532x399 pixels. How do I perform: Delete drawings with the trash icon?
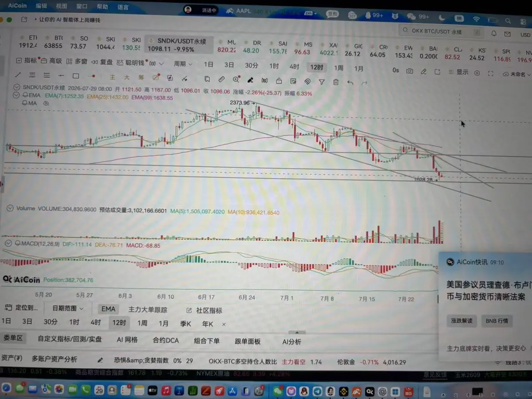tap(336, 82)
